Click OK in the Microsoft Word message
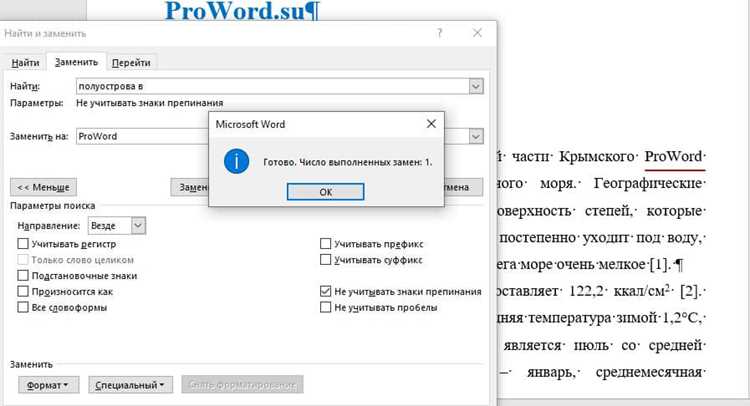Viewport: 750px width, 406px height. click(325, 192)
